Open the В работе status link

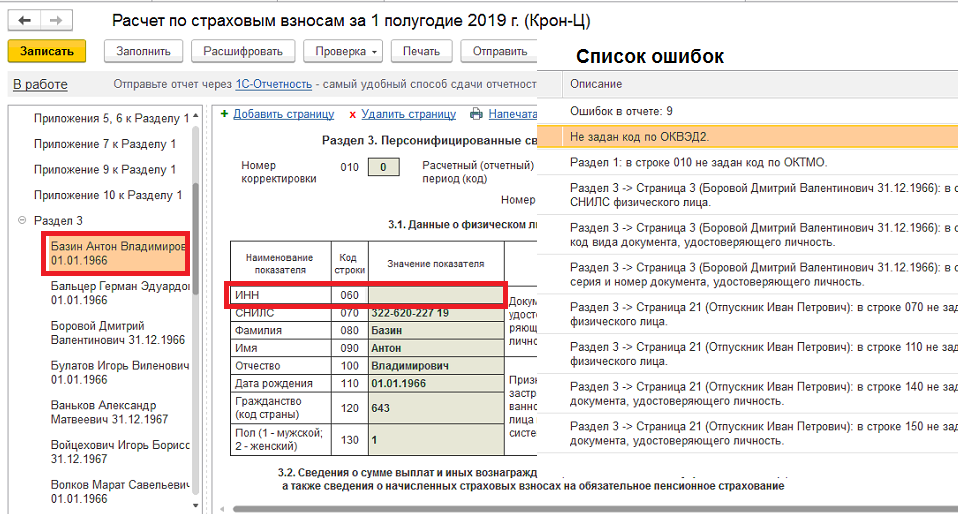click(x=40, y=84)
